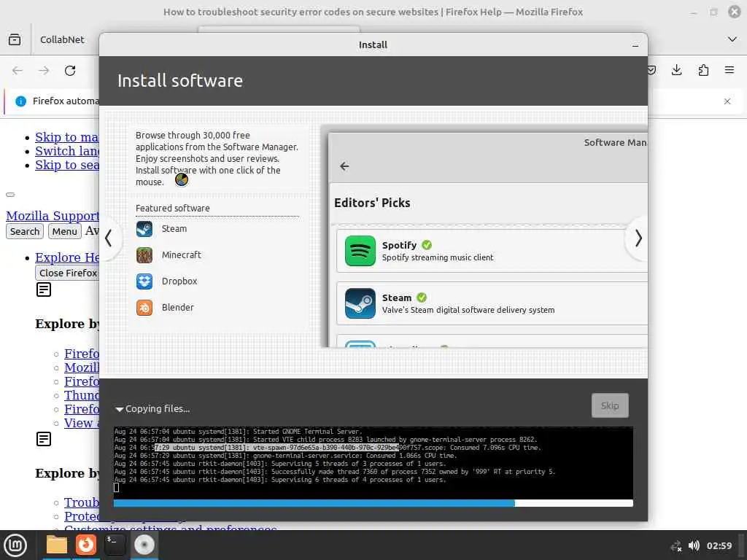Click the Skip to main content link
747x560 pixels.
click(x=67, y=137)
